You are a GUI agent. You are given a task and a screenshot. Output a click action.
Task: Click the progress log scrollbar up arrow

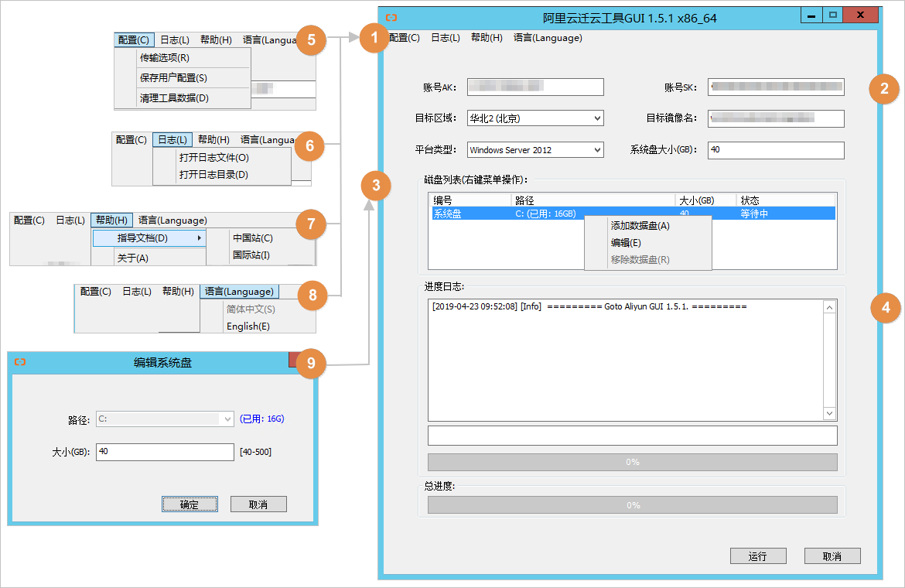point(829,308)
